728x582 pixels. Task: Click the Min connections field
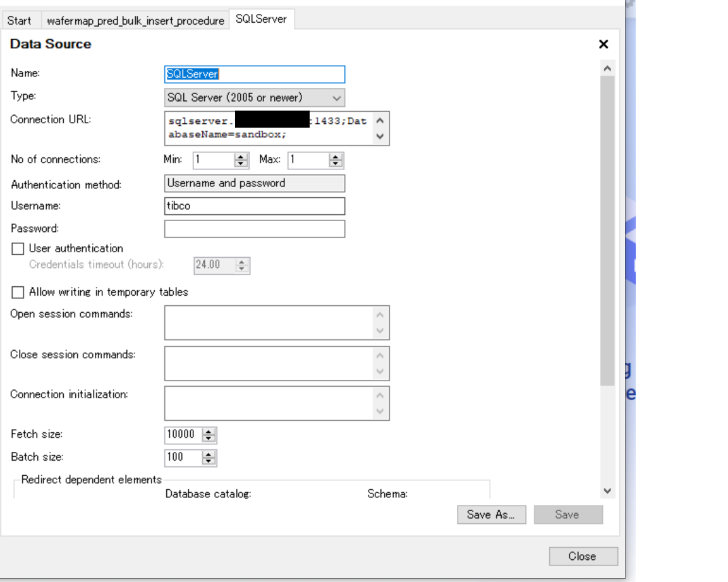pyautogui.click(x=214, y=160)
